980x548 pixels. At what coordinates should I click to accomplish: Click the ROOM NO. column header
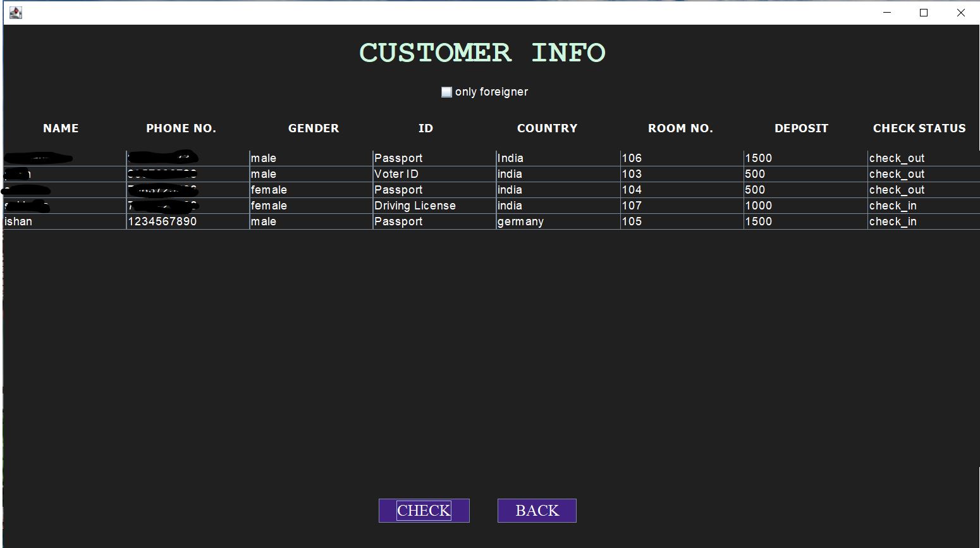coord(680,128)
